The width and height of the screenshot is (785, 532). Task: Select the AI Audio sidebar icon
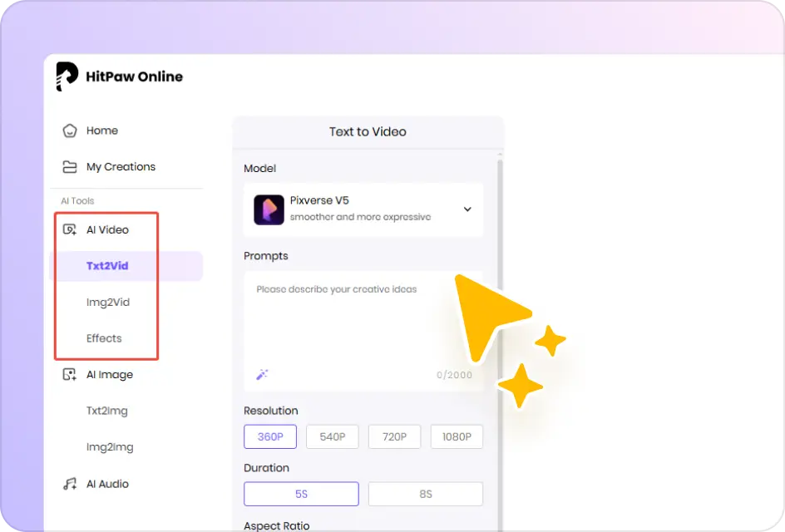(70, 483)
